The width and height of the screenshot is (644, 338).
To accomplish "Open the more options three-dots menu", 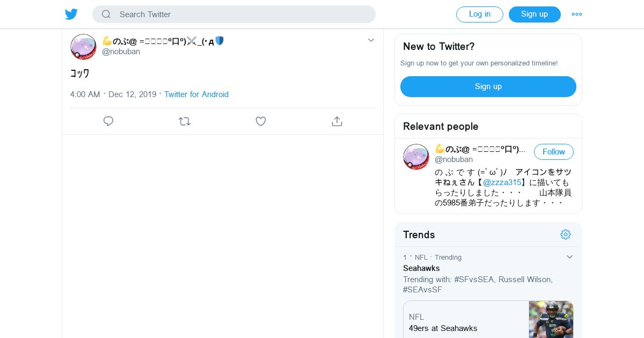I will 577,14.
